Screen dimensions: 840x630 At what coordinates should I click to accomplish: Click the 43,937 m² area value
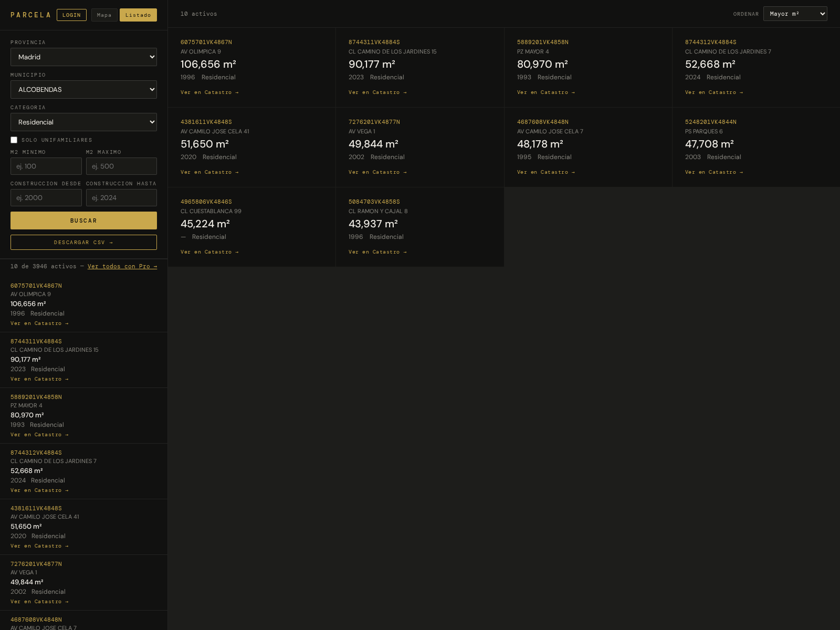click(x=373, y=224)
